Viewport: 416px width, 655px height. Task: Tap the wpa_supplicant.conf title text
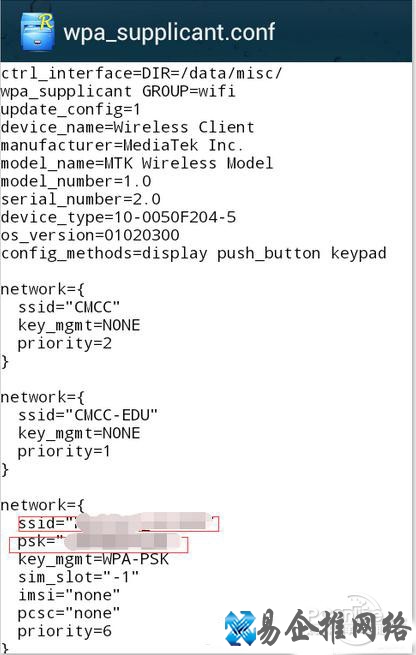tap(169, 32)
